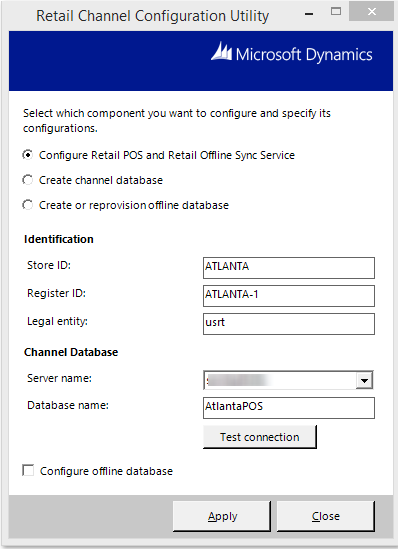
Task: Click the Database name label
Action: coord(68,405)
